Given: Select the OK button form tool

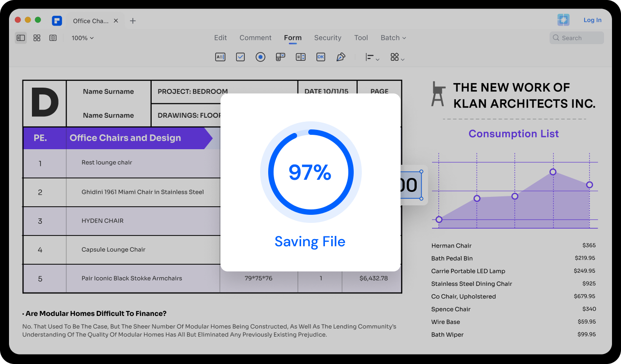Looking at the screenshot, I should click(320, 57).
